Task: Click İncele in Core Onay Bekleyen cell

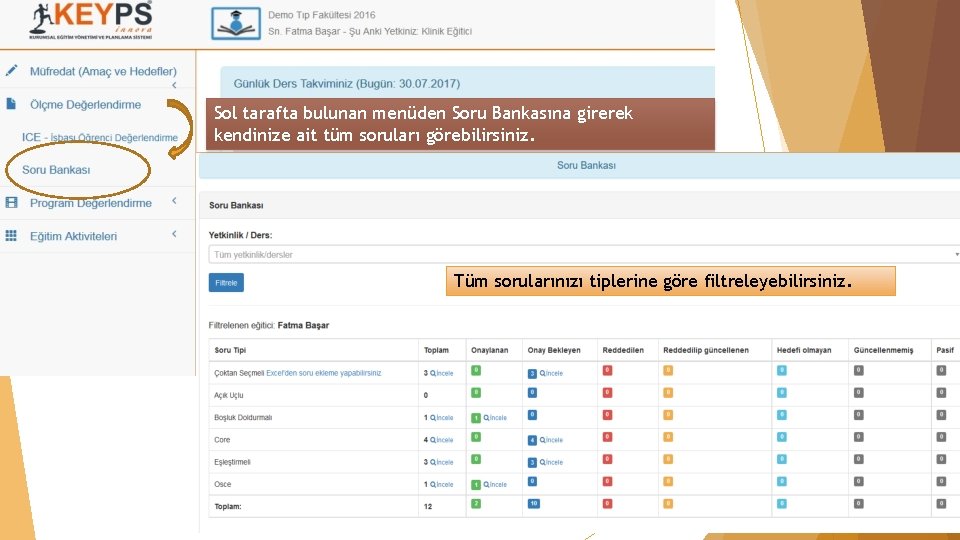Action: pos(551,440)
